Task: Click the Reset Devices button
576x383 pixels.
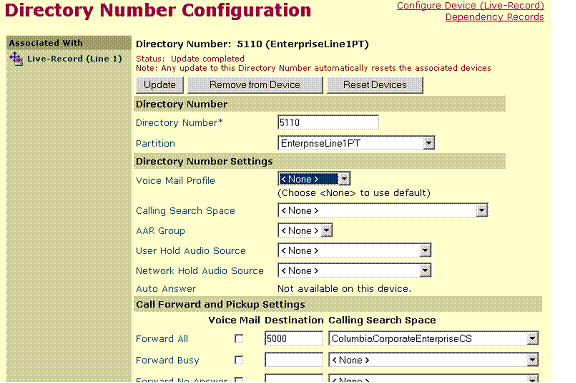Action: coord(375,85)
